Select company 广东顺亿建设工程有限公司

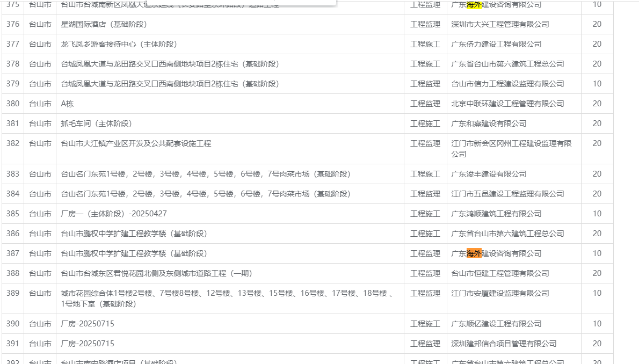pos(496,324)
